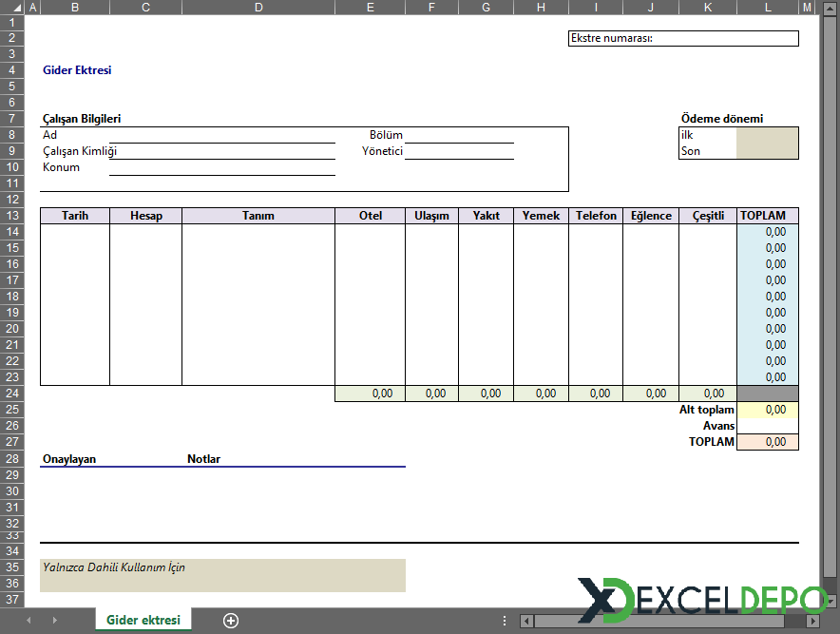
Task: Click the Ekstre numarası input box
Action: pos(682,39)
